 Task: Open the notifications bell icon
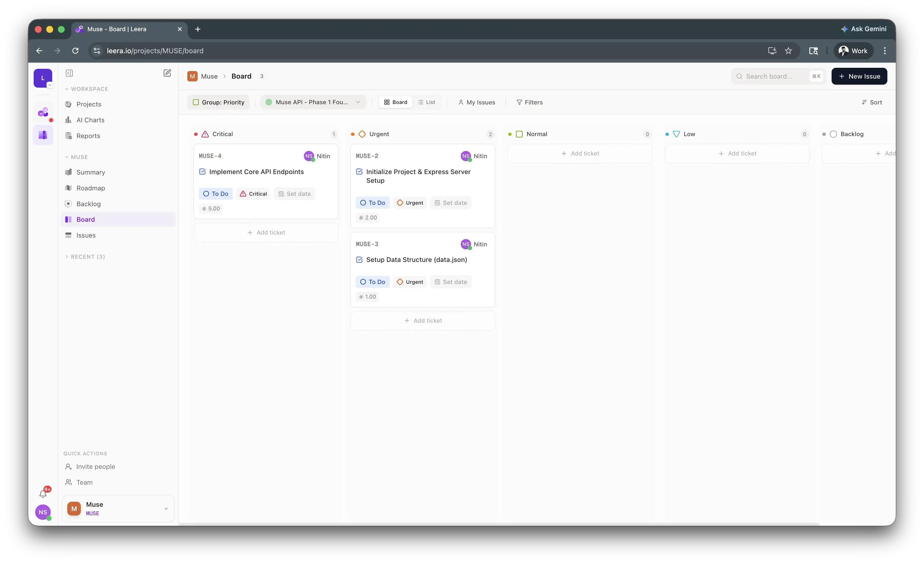(43, 494)
